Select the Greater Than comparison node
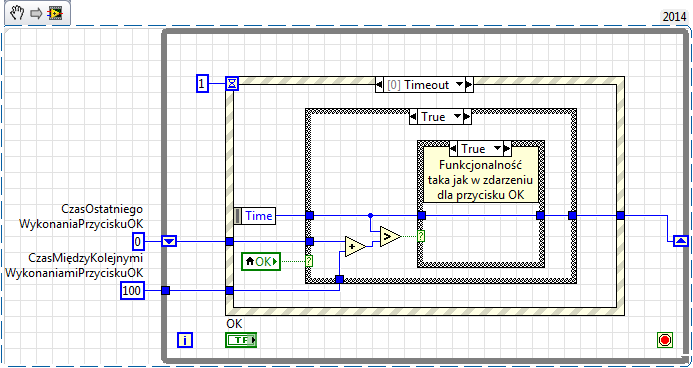The image size is (693, 368). pos(391,236)
